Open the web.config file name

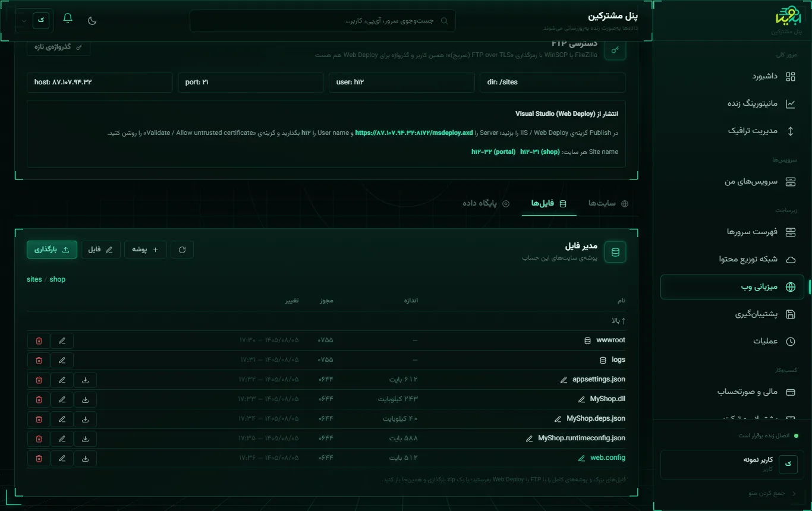(x=608, y=458)
